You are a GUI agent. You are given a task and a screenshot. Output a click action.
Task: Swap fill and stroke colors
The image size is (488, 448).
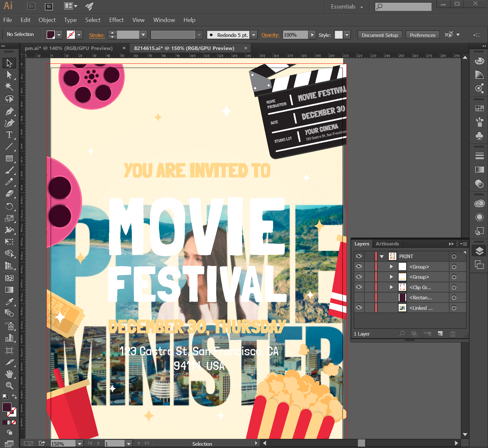(x=14, y=396)
